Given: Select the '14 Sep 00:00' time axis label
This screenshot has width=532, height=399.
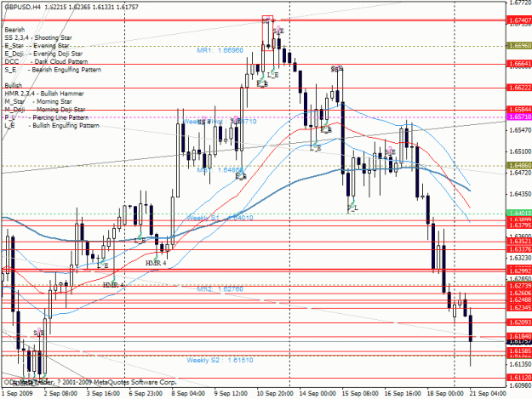Looking at the screenshot, I should [317, 394].
